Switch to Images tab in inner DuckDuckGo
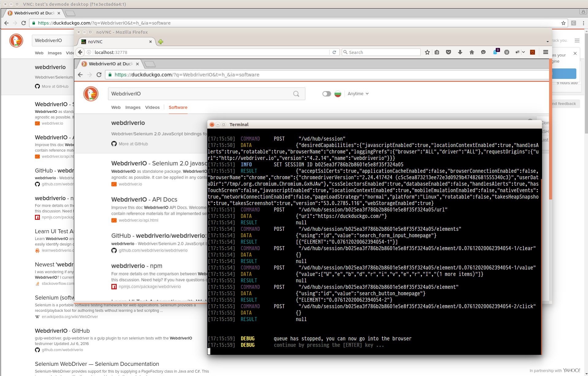 [x=133, y=107]
